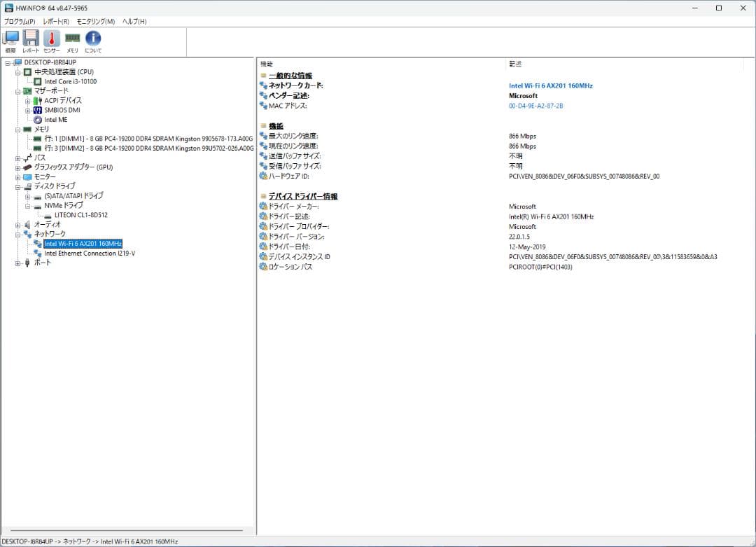Select the Intel ME tree item
Viewport: 756px width, 547px height.
click(56, 120)
